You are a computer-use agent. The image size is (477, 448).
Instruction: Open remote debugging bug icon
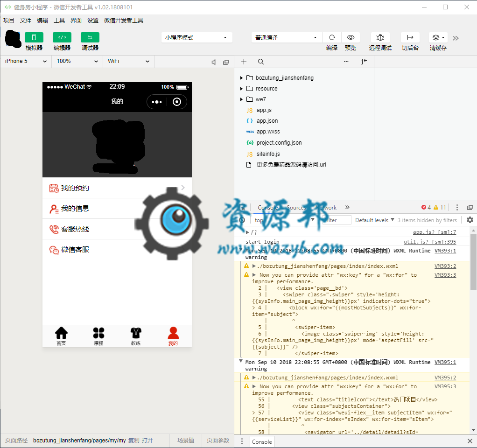(x=380, y=37)
